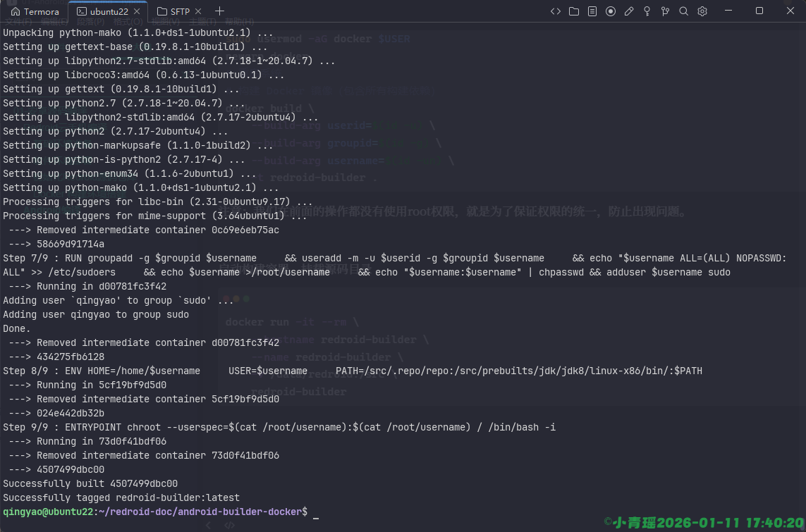Start a macro recording with record icon
Viewport: 806px width, 532px height.
(610, 11)
